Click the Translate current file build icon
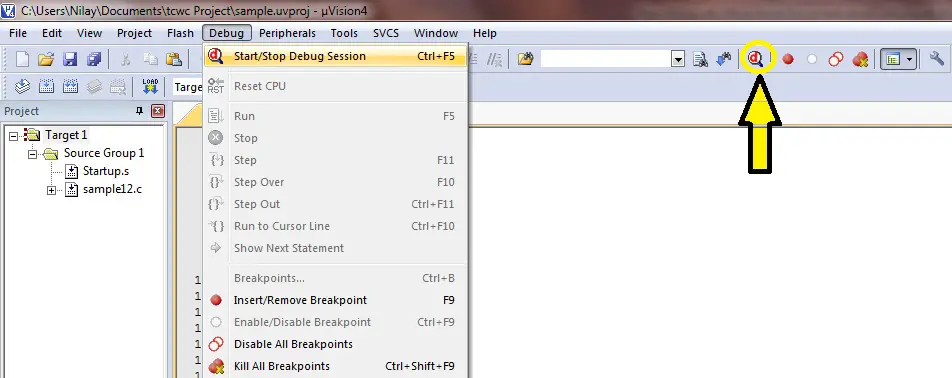This screenshot has width=952, height=378. point(22,86)
